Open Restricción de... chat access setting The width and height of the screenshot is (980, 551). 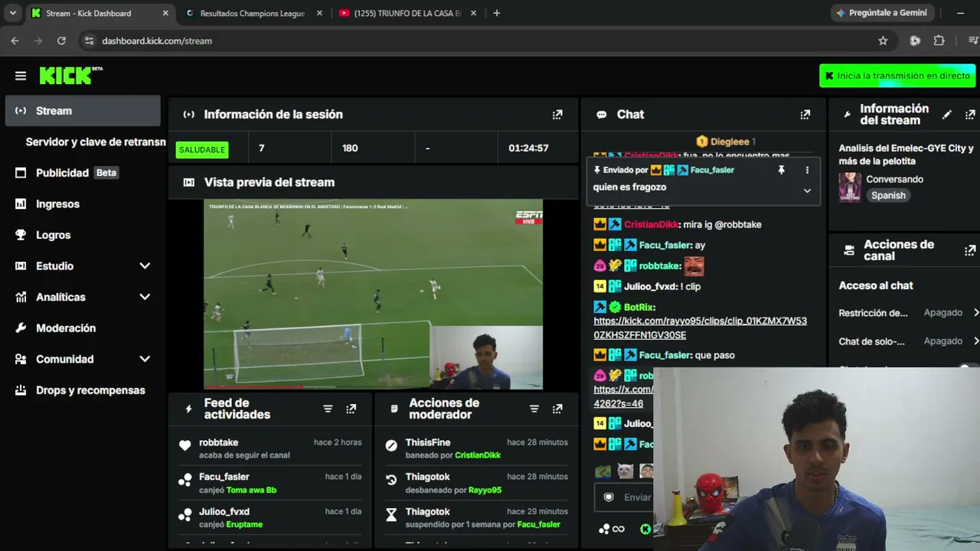(909, 312)
